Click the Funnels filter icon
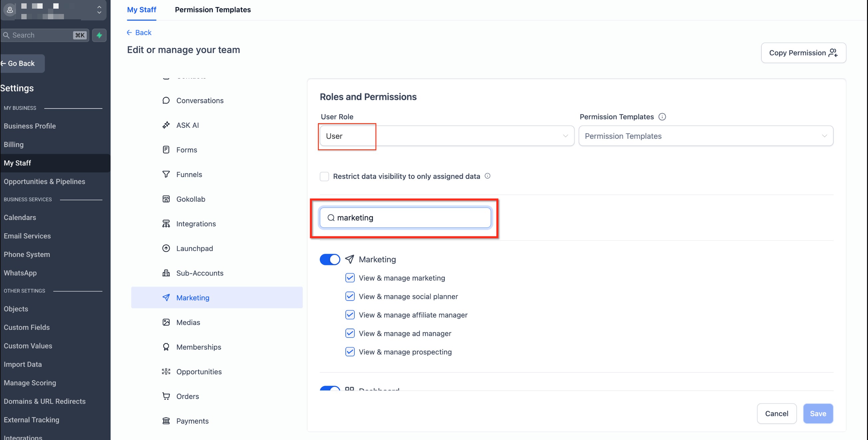 tap(166, 174)
